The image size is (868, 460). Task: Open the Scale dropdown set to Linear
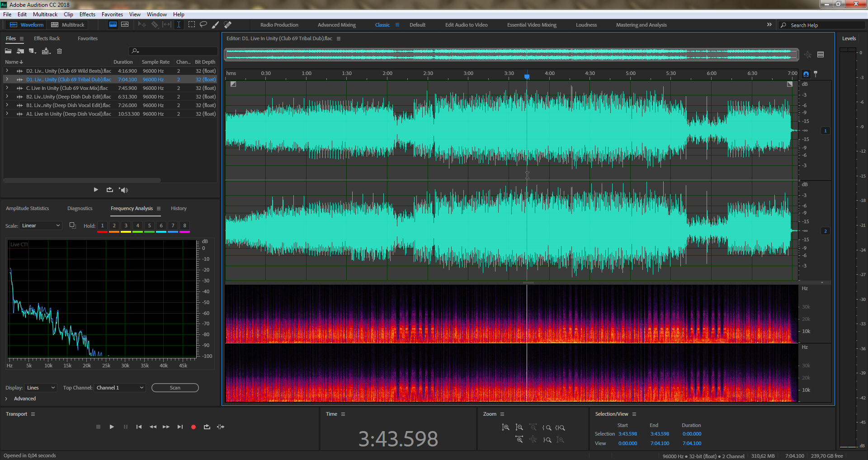click(41, 225)
